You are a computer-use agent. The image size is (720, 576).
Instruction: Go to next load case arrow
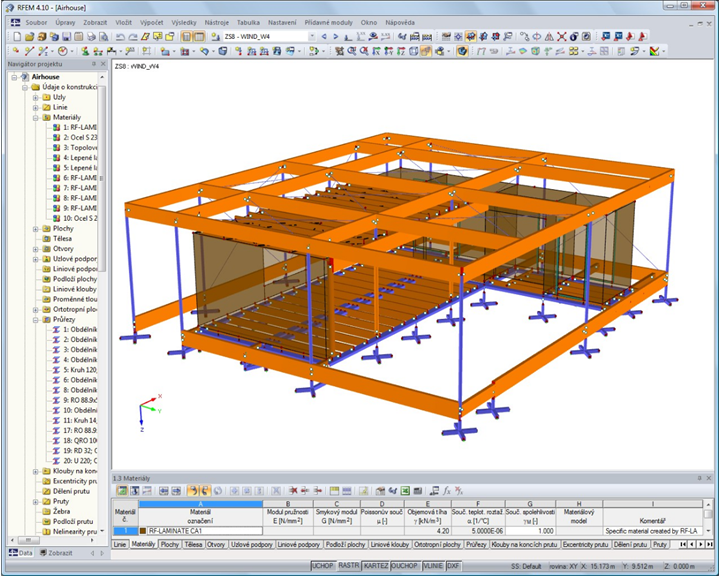336,36
